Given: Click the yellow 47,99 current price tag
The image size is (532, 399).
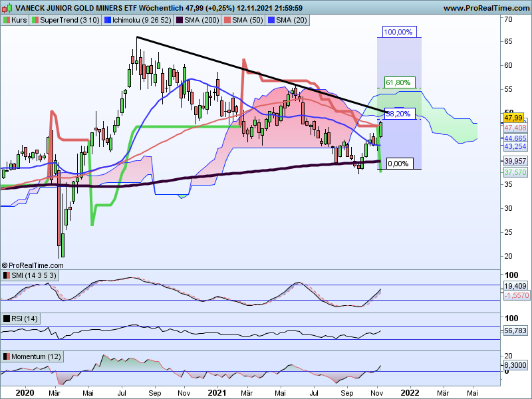Looking at the screenshot, I should 513,118.
